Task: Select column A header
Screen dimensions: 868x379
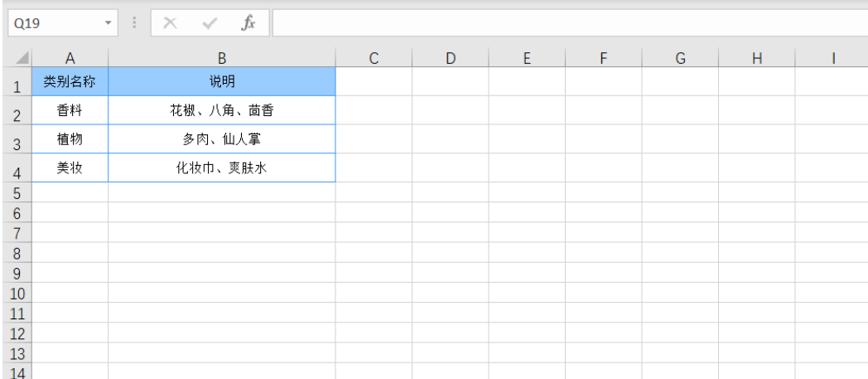Action: [70, 58]
